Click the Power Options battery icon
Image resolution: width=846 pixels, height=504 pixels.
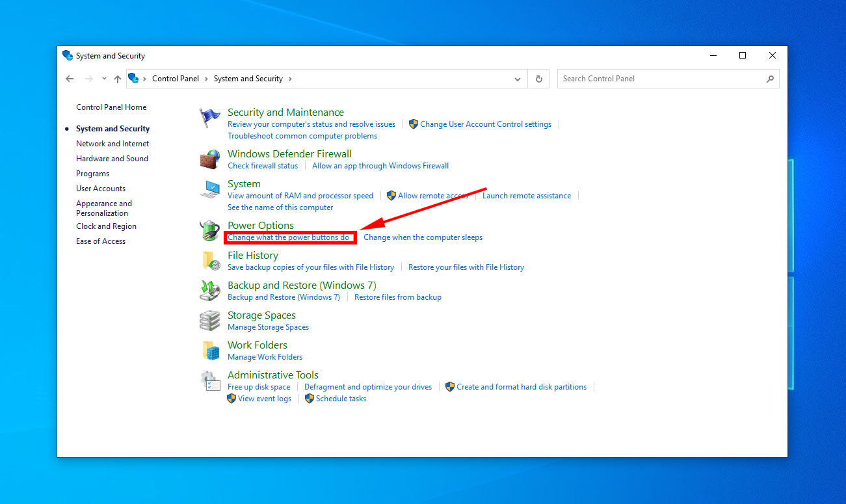tap(210, 231)
